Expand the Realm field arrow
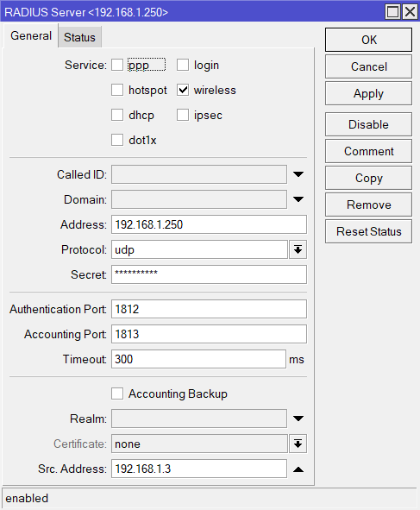The height and width of the screenshot is (510, 420). coord(298,419)
